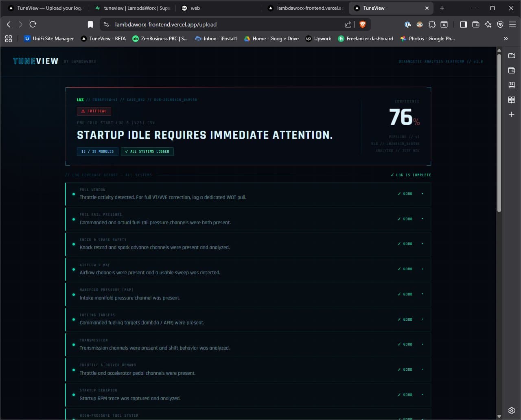Image resolution: width=521 pixels, height=420 pixels.
Task: Click the Brave VPN shield icon
Action: [x=500, y=24]
